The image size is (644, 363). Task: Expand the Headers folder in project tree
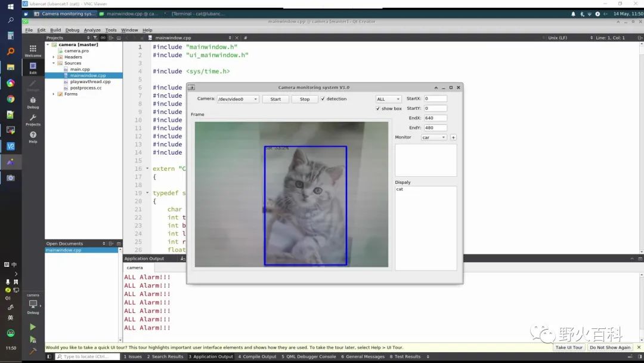click(x=54, y=57)
